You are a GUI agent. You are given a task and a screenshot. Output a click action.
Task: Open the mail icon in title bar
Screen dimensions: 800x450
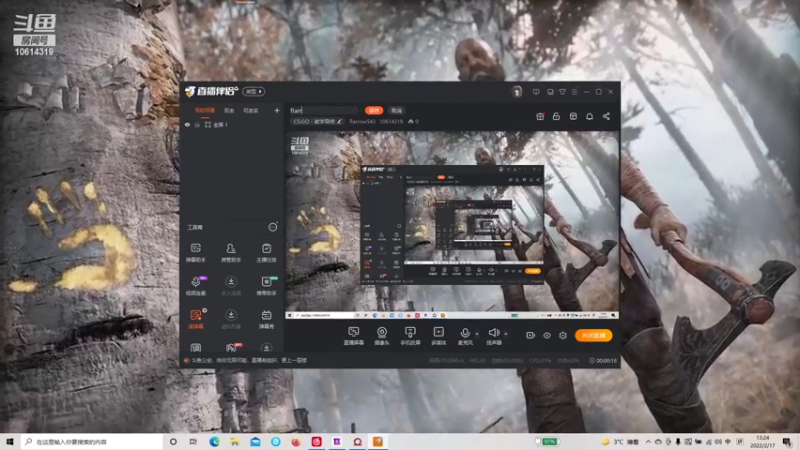click(550, 92)
